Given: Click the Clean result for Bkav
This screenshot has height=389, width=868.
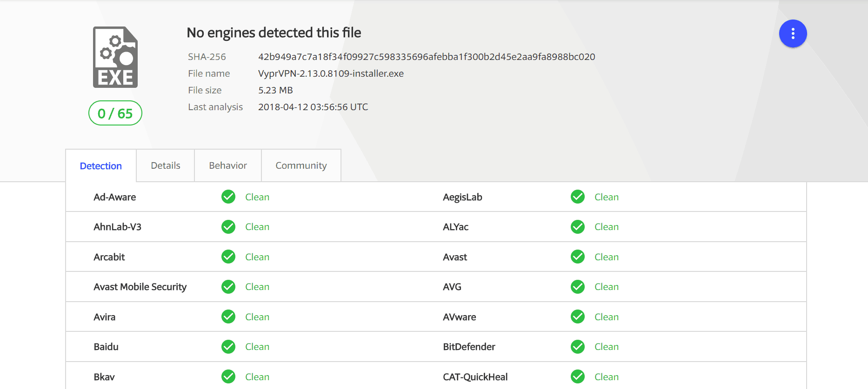Looking at the screenshot, I should 257,377.
